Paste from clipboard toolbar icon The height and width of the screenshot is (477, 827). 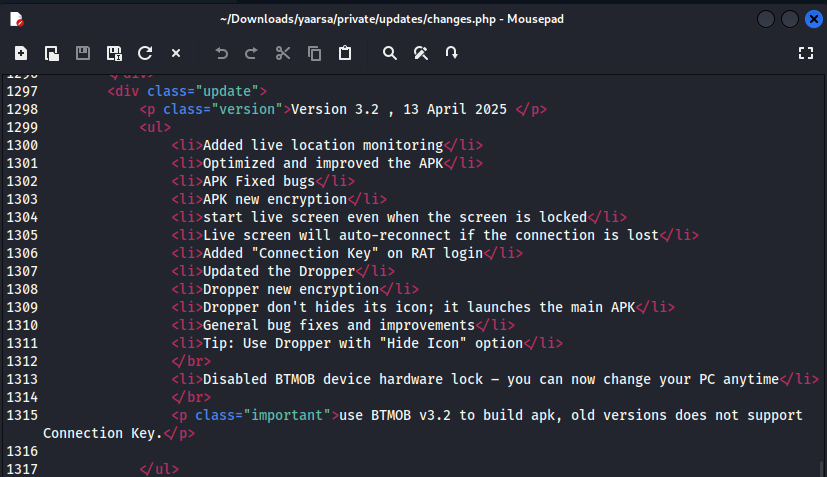pyautogui.click(x=345, y=53)
